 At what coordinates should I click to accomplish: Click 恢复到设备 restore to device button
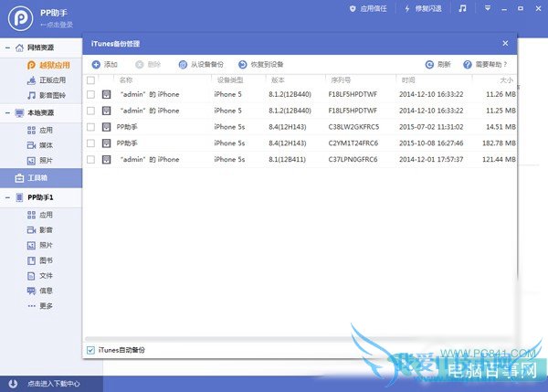click(x=260, y=64)
